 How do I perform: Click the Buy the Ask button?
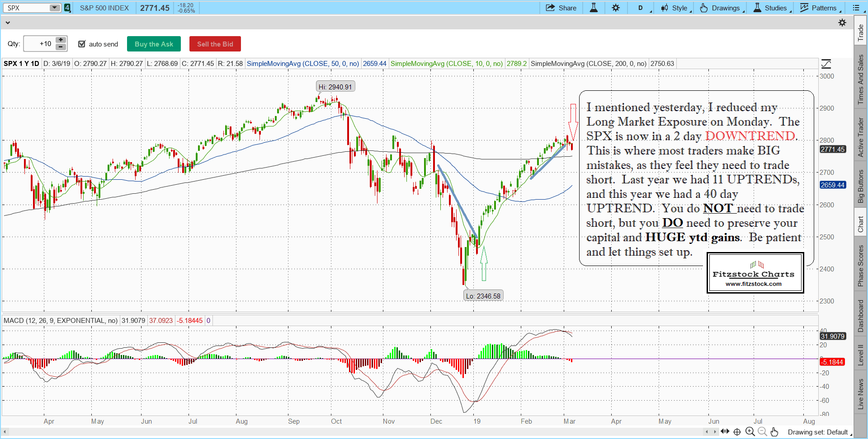(x=154, y=44)
